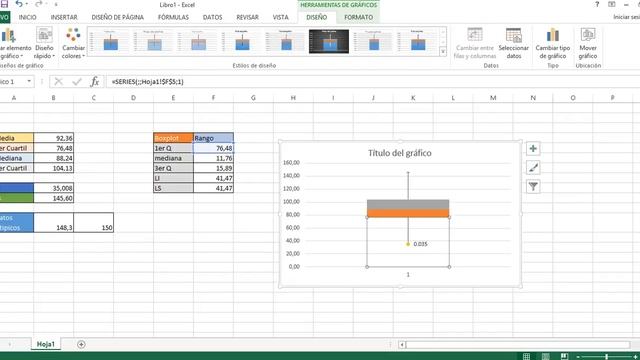
Task: Click the Boxplot header cell
Action: click(x=173, y=138)
